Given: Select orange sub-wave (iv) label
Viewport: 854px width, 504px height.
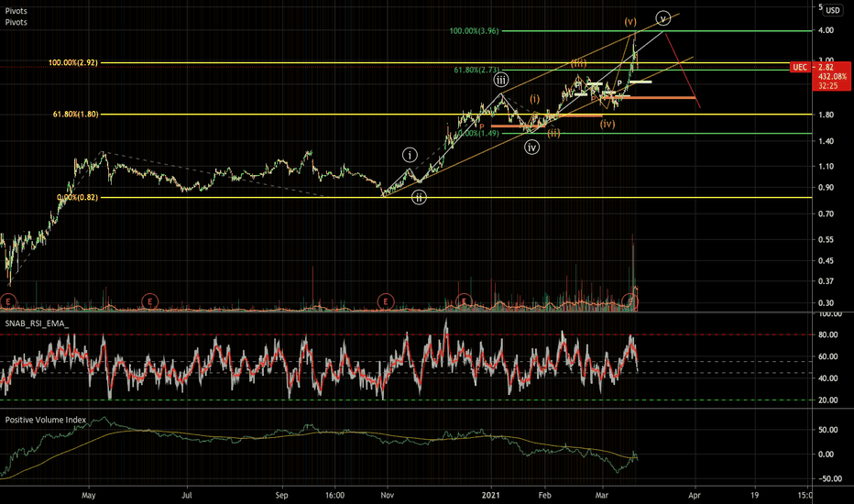Looking at the screenshot, I should 608,125.
